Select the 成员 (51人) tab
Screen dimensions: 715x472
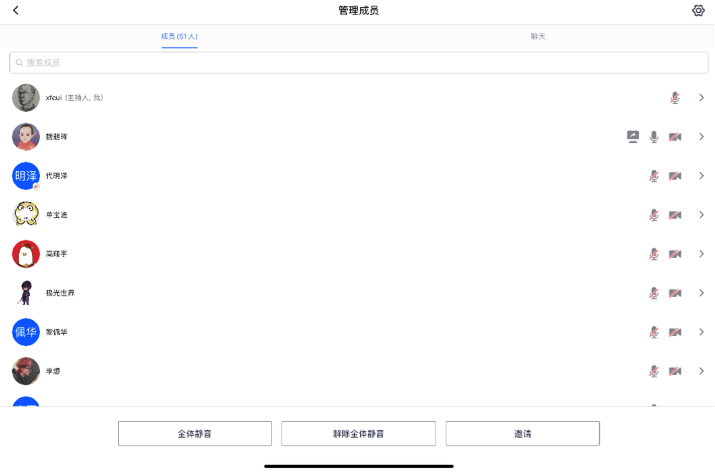coord(179,36)
